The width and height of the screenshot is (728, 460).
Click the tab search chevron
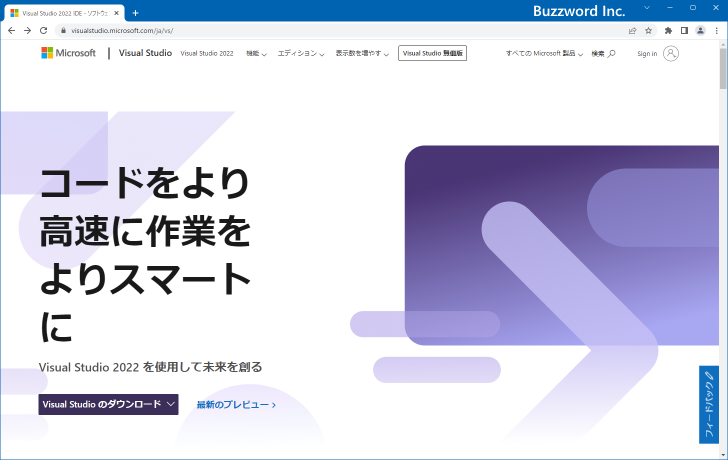[647, 7]
